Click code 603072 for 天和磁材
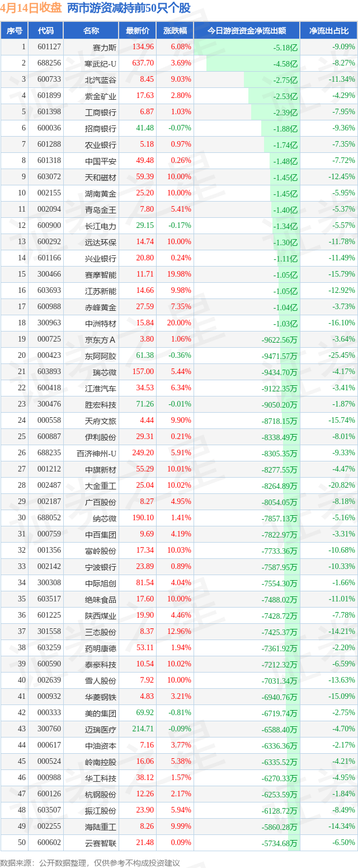358x868 pixels. point(49,177)
